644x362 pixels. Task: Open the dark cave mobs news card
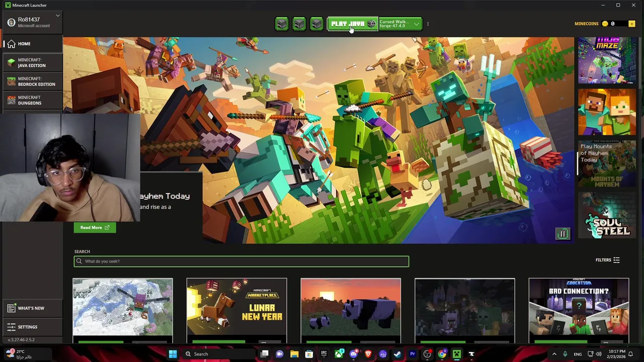(x=465, y=311)
